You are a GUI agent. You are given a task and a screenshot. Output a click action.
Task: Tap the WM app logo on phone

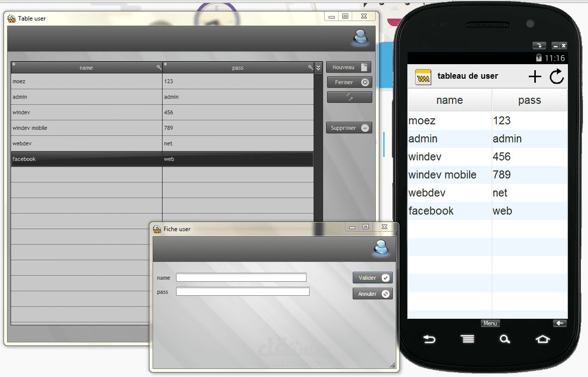tap(423, 77)
